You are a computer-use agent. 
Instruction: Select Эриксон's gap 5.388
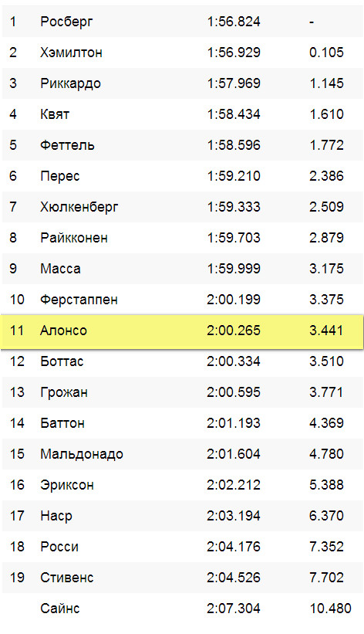(x=326, y=484)
